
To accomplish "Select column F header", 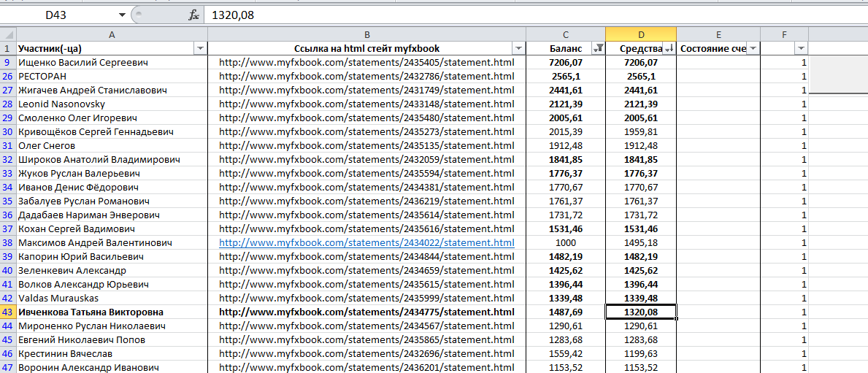I will 784,34.
